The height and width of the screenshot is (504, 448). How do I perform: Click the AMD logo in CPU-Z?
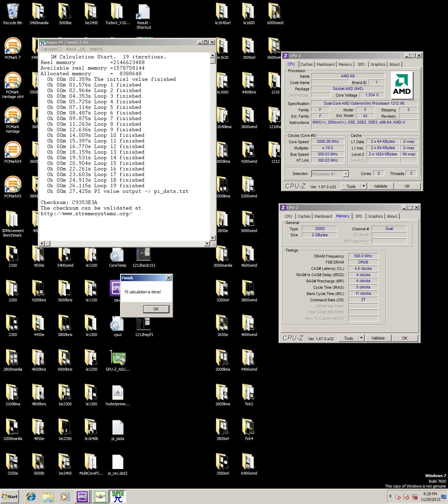tap(402, 86)
